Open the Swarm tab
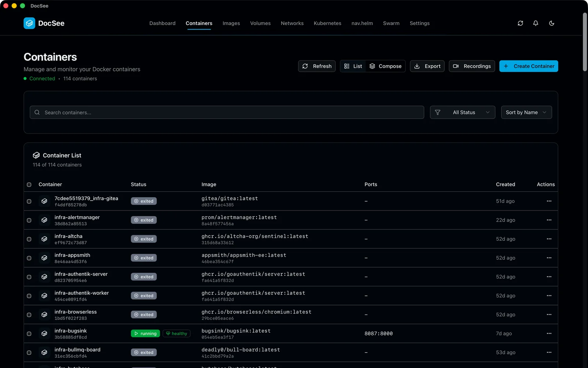The height and width of the screenshot is (368, 588). tap(391, 23)
